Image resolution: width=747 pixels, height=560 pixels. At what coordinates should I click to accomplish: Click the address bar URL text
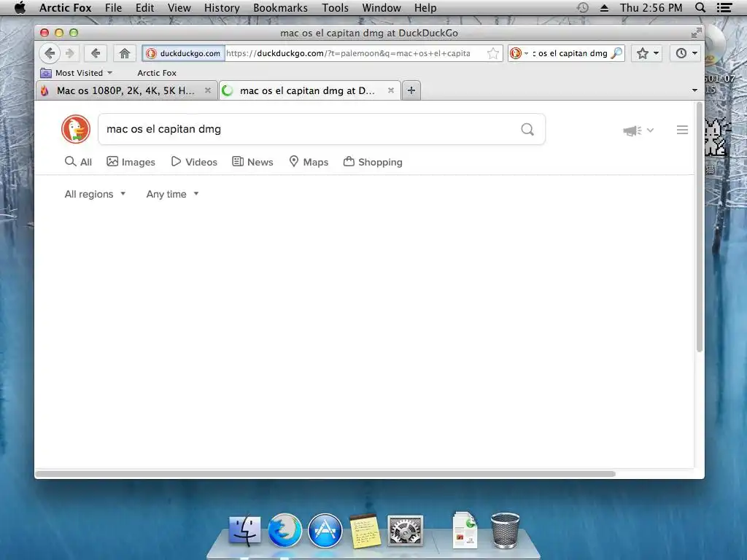tap(348, 53)
